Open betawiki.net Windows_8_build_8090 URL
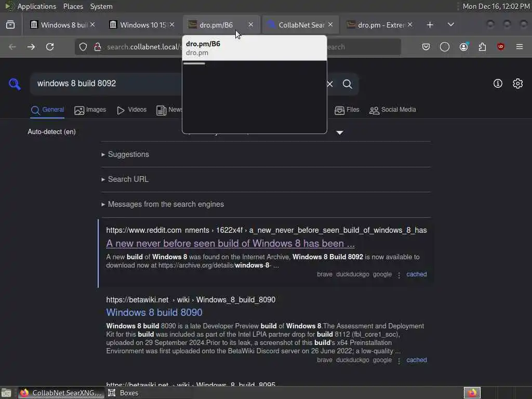Screen dimensions: 532x399 [x=191, y=300]
